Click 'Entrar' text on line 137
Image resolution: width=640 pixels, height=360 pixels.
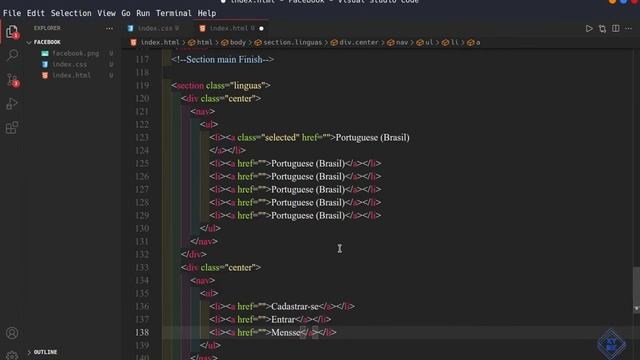coord(283,320)
